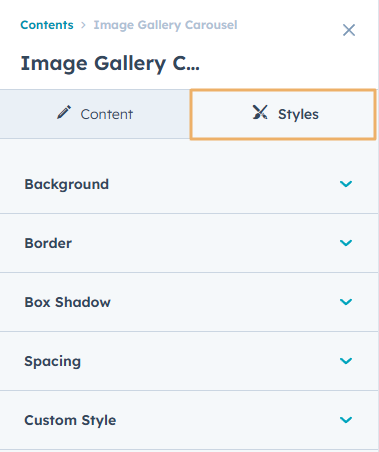This screenshot has height=452, width=379.
Task: Click the Background section label
Action: pos(67,184)
